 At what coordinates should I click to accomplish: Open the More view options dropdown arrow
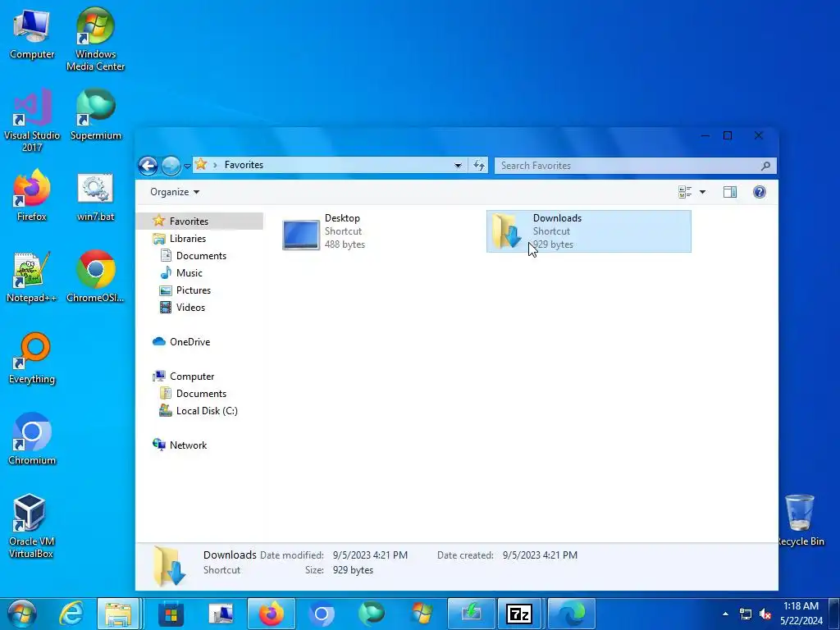[702, 192]
